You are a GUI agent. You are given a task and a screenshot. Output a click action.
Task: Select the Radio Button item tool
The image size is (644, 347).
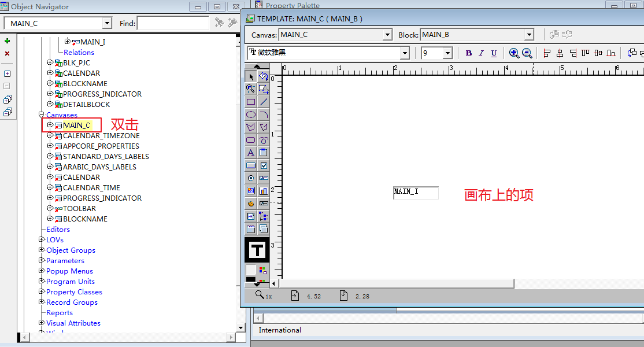pyautogui.click(x=251, y=178)
